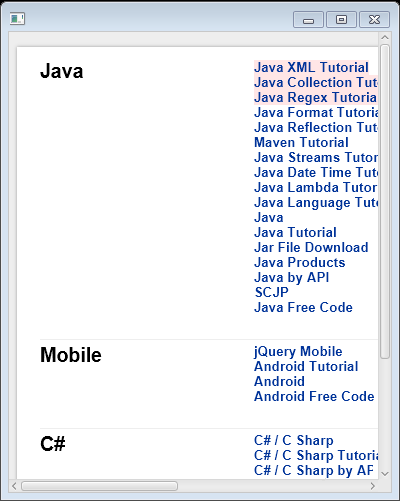
Task: Click the vertical scrollbar up arrow
Action: 385,37
